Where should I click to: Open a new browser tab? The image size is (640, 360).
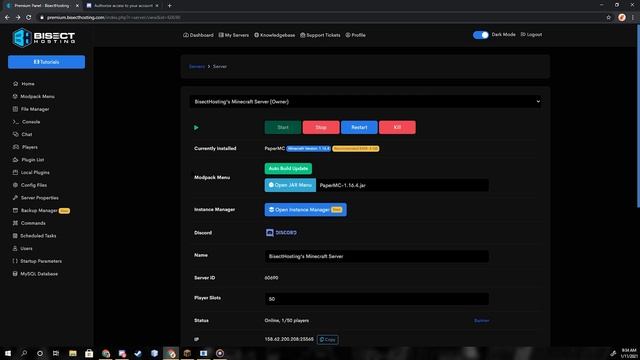point(169,6)
